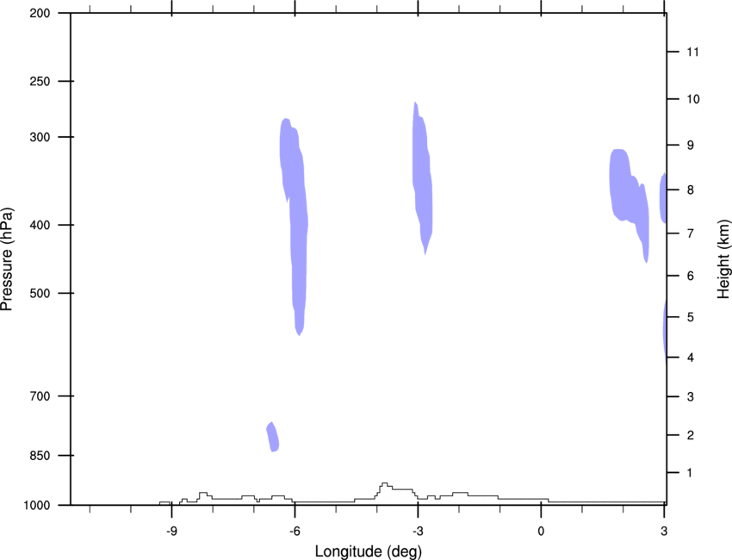Viewport: 732px width, 560px height.
Task: Click the 'Longitude (deg)' axis title
Action: click(x=369, y=551)
